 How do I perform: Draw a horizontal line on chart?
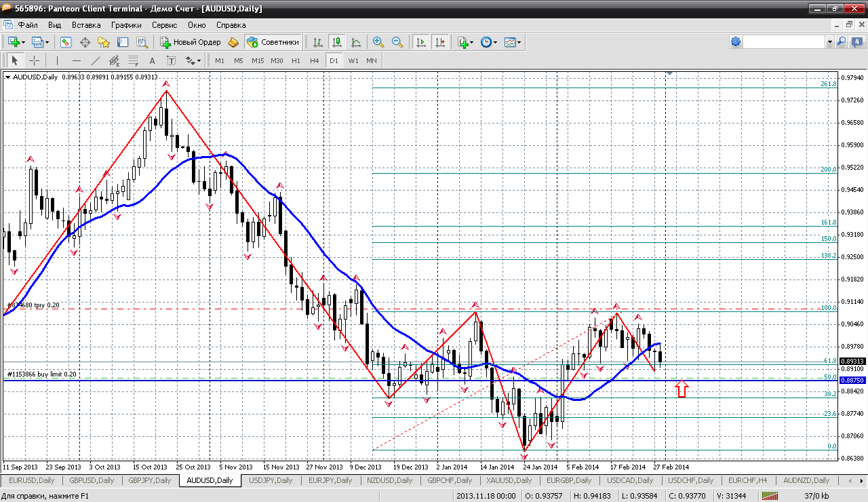pos(77,60)
